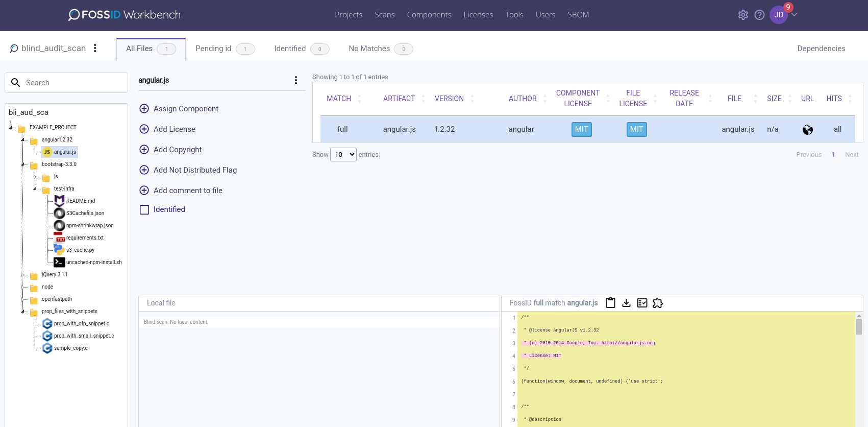Click the Add License link
Viewport: 868px width, 427px height.
[x=175, y=129]
